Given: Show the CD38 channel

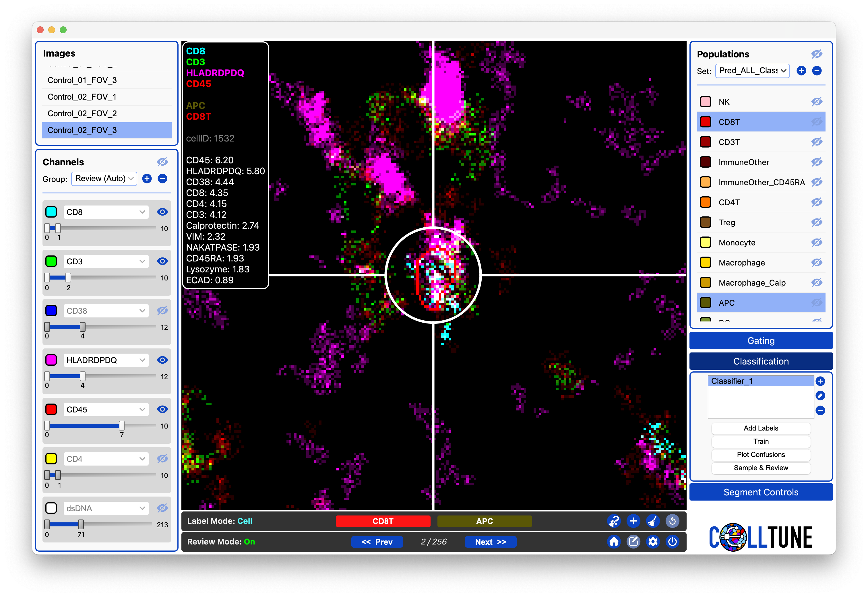Looking at the screenshot, I should [x=162, y=311].
